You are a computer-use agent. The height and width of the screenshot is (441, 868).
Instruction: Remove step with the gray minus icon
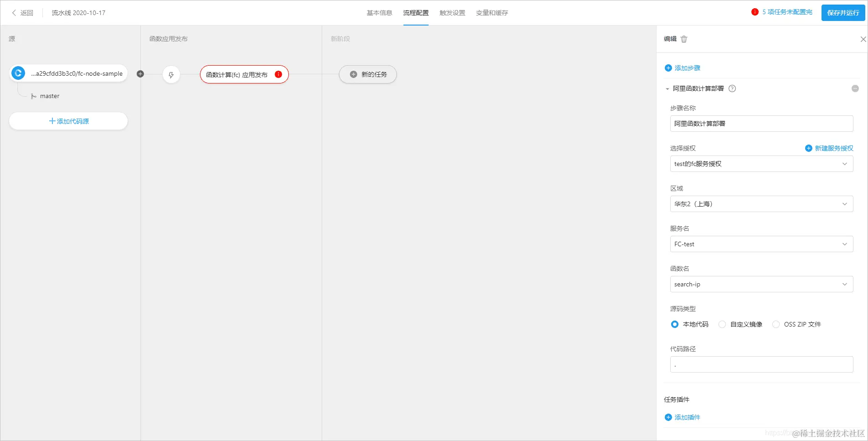[855, 88]
